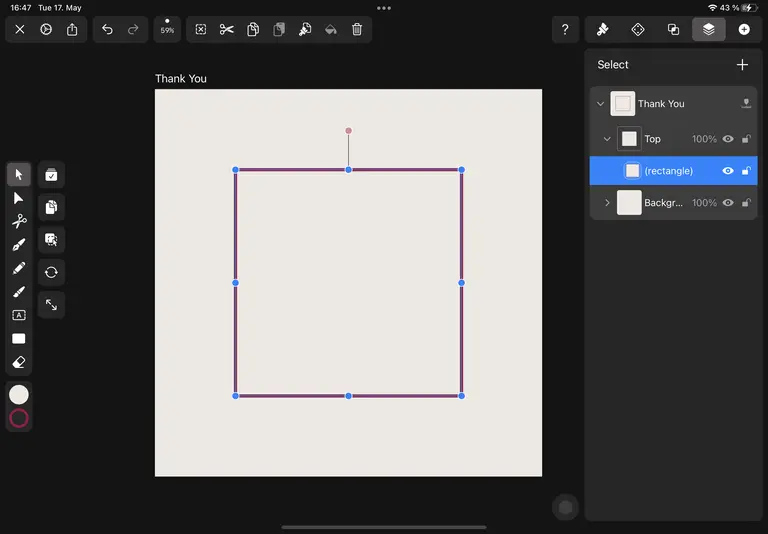
Task: Toggle visibility of the Top layer
Action: click(728, 139)
